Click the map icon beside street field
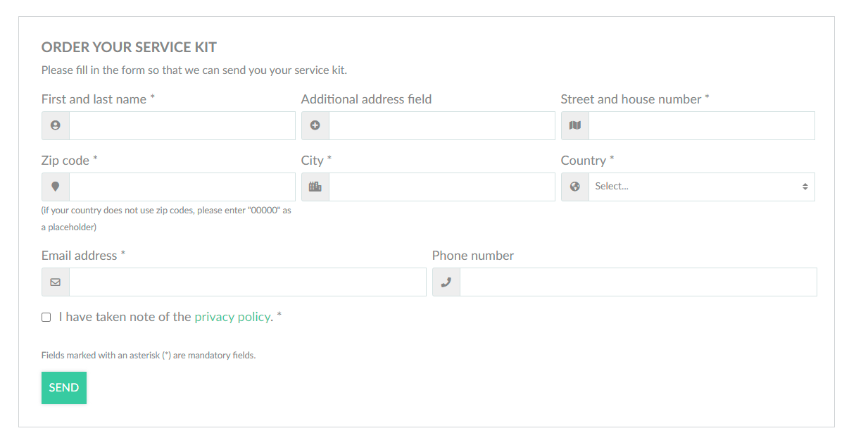The image size is (868, 445). pyautogui.click(x=575, y=125)
